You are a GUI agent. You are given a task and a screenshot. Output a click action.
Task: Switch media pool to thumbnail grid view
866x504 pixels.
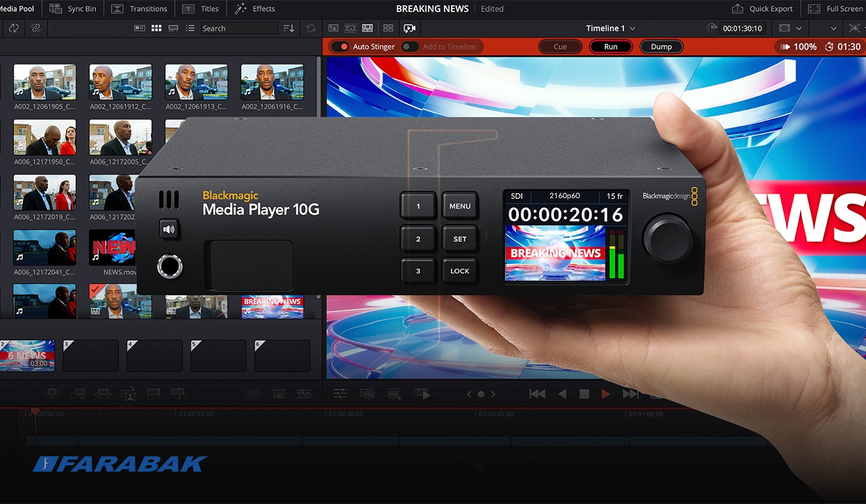tap(156, 28)
